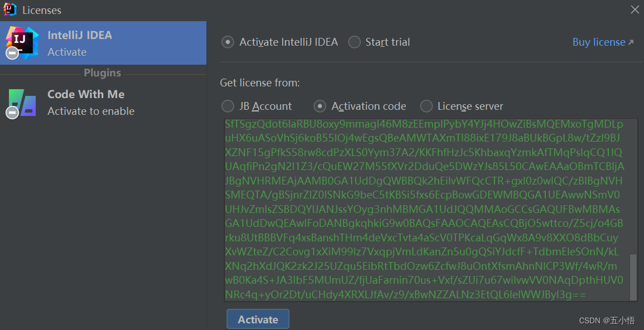Click the code line starting with 'wB0Ka4S+JA3IbF5'
The width and height of the screenshot is (644, 330).
(424, 280)
